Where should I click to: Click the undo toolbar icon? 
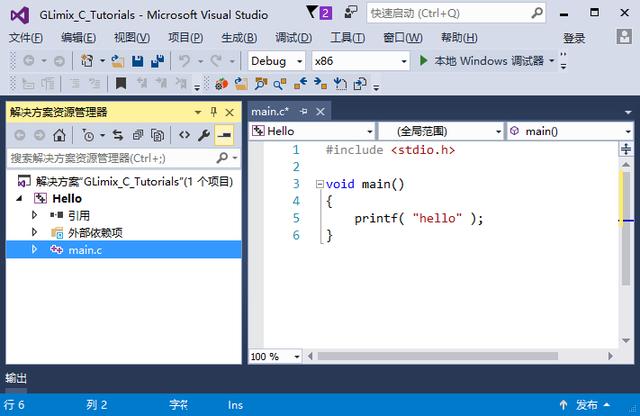point(184,61)
